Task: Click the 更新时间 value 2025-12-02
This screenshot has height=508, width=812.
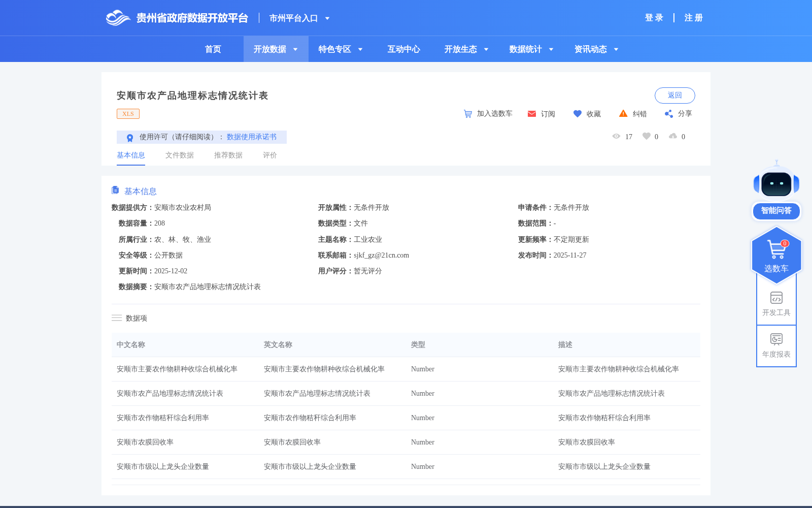Action: click(x=171, y=271)
